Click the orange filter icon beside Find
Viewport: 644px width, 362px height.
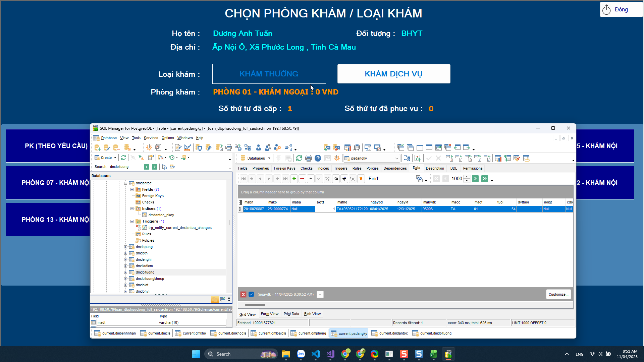pos(361,179)
